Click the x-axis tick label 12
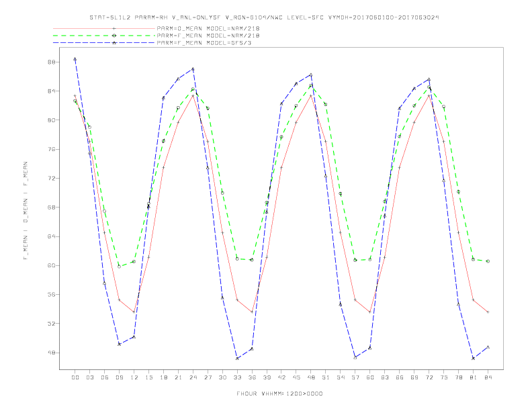Screen dimensions: 532x411 pyautogui.click(x=134, y=377)
